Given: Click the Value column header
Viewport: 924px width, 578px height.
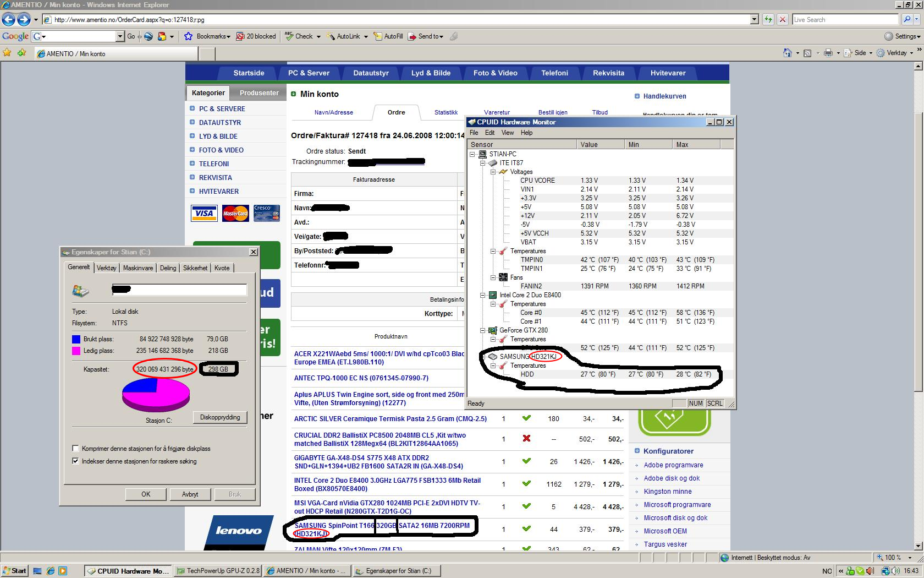Looking at the screenshot, I should (601, 144).
